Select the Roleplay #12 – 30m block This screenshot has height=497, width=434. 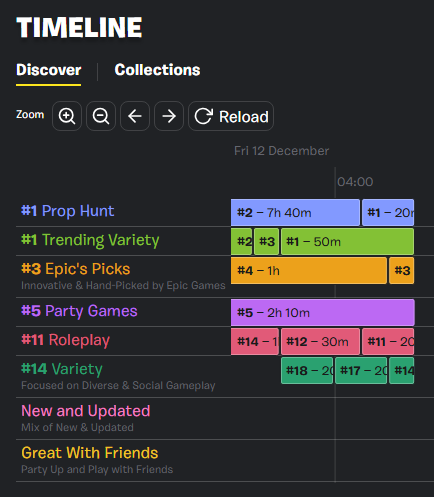pyautogui.click(x=320, y=342)
